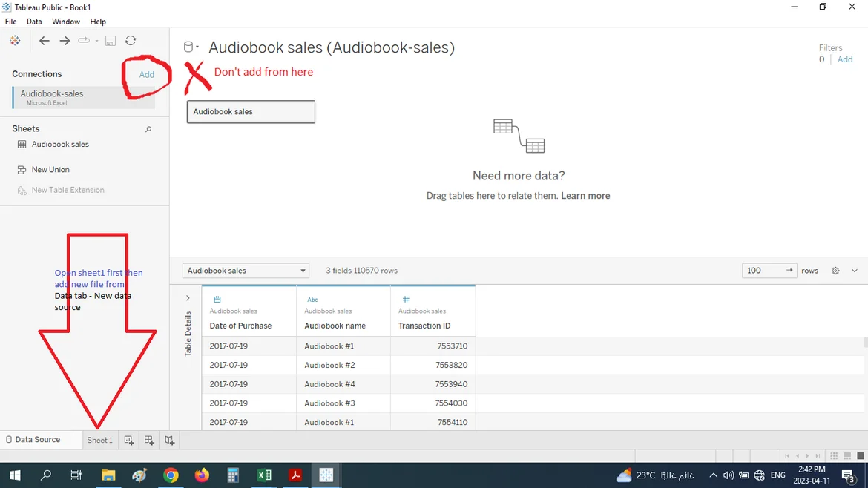Expand the Table Details pane

pyautogui.click(x=188, y=298)
